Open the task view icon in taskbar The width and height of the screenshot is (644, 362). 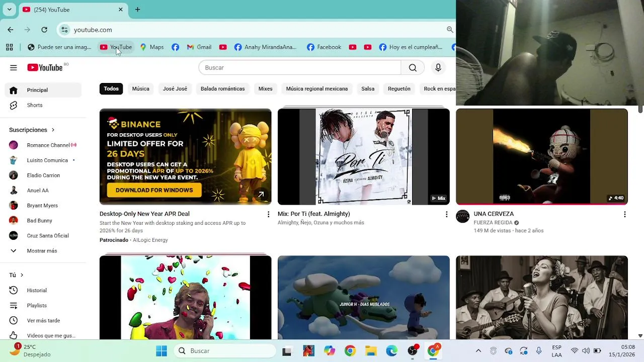pyautogui.click(x=287, y=351)
